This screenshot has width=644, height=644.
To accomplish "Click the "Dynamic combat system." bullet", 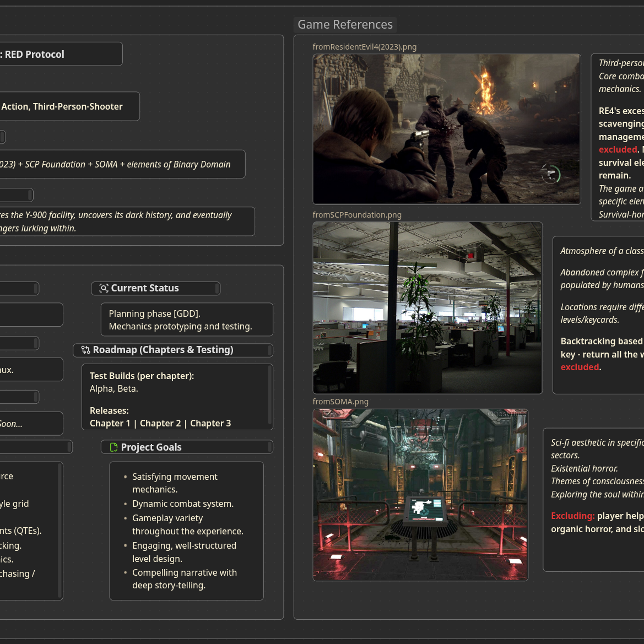I will [183, 504].
